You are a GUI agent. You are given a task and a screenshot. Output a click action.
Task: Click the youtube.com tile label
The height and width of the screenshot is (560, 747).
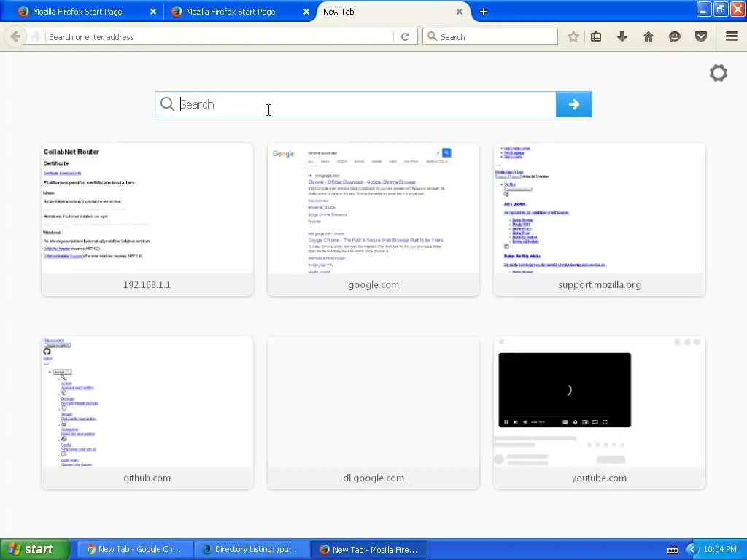coord(599,478)
